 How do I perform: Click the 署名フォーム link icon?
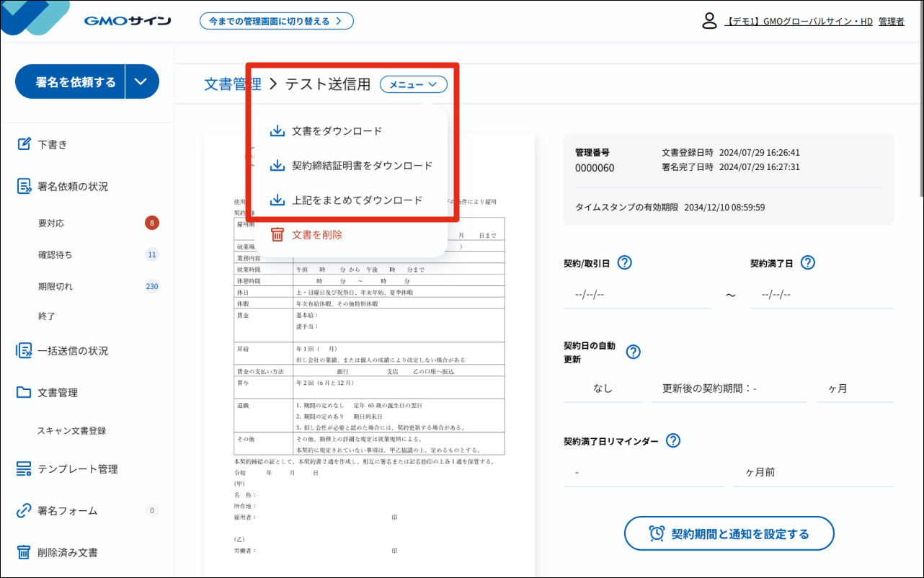tap(24, 511)
